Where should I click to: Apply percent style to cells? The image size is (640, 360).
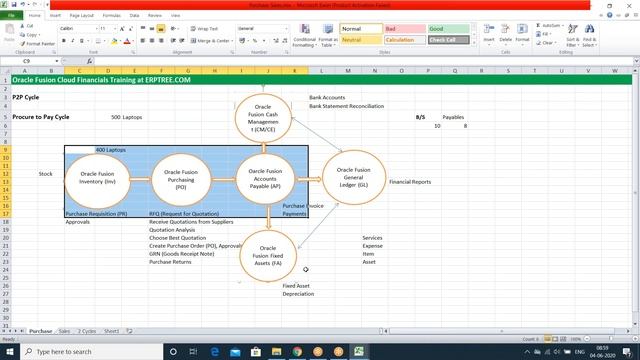255,41
